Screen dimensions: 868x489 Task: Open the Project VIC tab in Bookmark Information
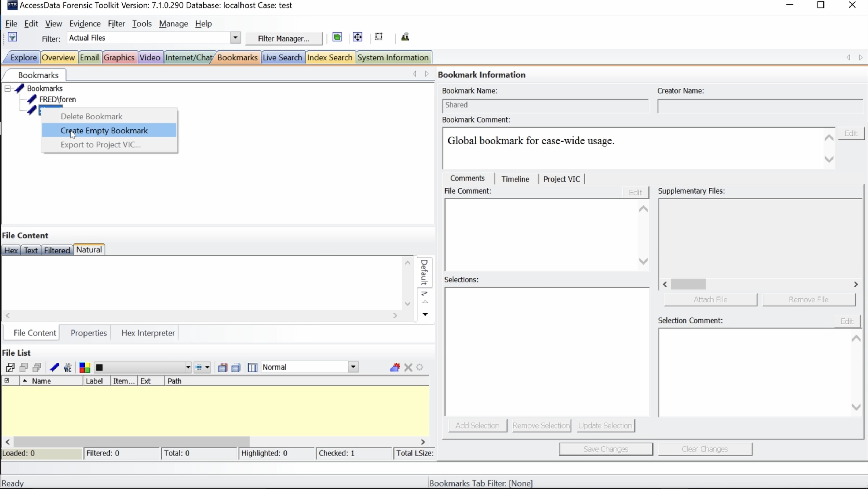(x=561, y=179)
